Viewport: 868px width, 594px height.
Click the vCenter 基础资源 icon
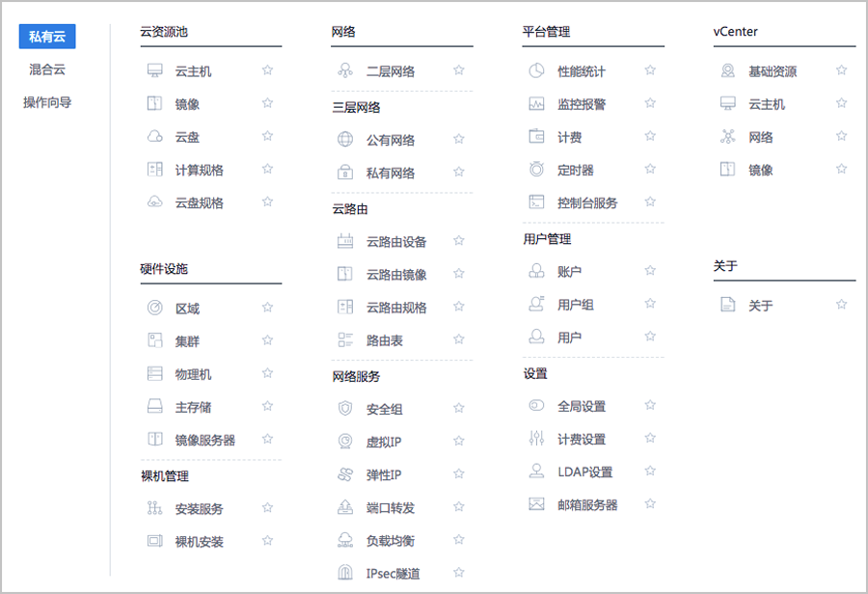[728, 70]
